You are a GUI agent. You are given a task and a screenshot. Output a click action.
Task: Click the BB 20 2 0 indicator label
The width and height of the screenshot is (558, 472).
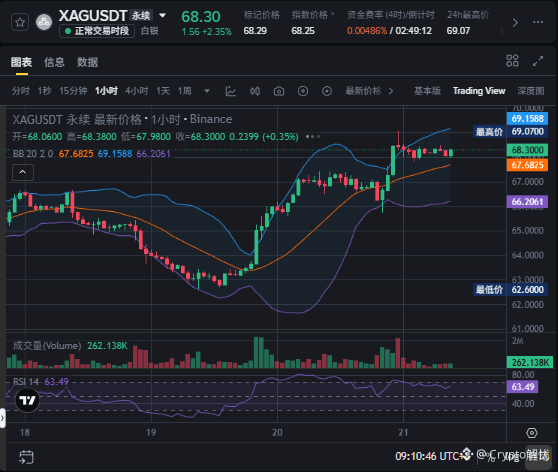tap(33, 154)
